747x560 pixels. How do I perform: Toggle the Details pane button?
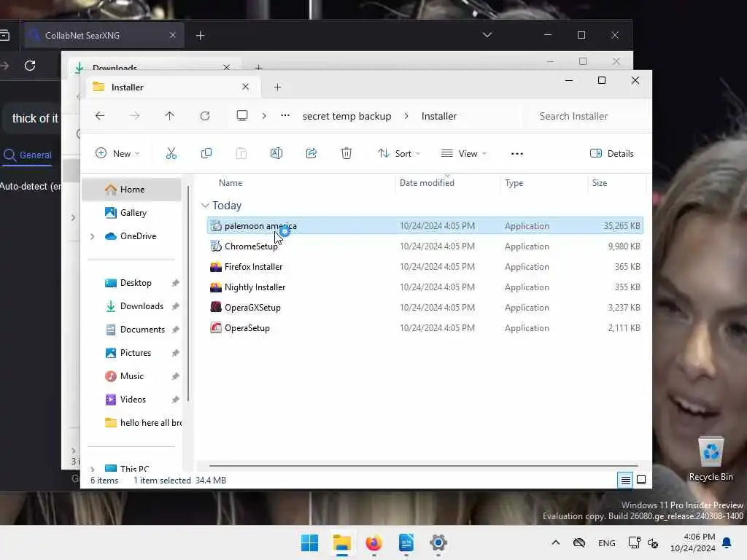coord(612,153)
